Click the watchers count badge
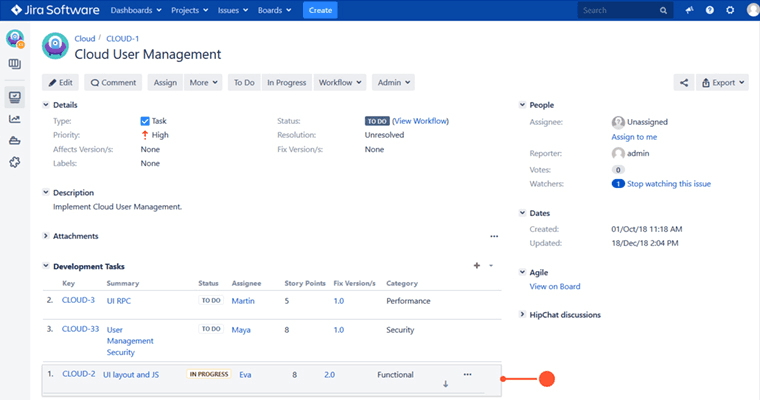 [x=618, y=184]
